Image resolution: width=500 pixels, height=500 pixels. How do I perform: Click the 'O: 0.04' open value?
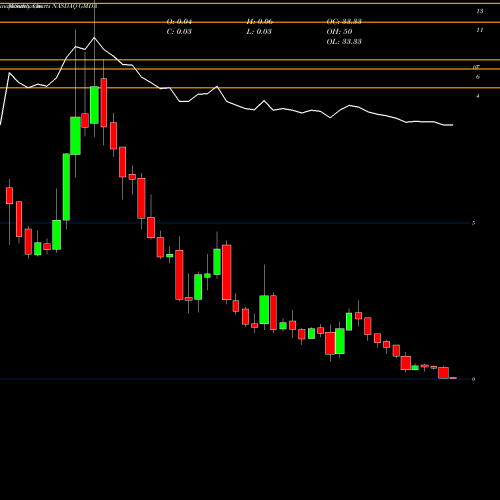179,22
